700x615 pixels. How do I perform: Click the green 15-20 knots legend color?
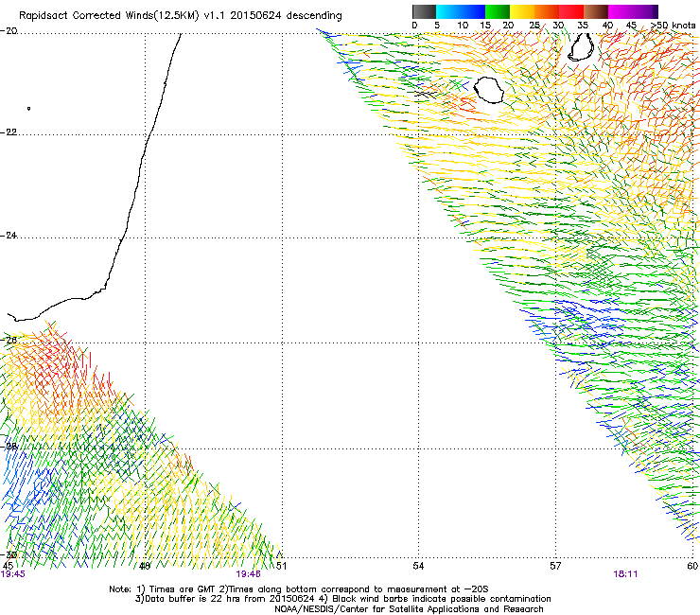[x=498, y=11]
